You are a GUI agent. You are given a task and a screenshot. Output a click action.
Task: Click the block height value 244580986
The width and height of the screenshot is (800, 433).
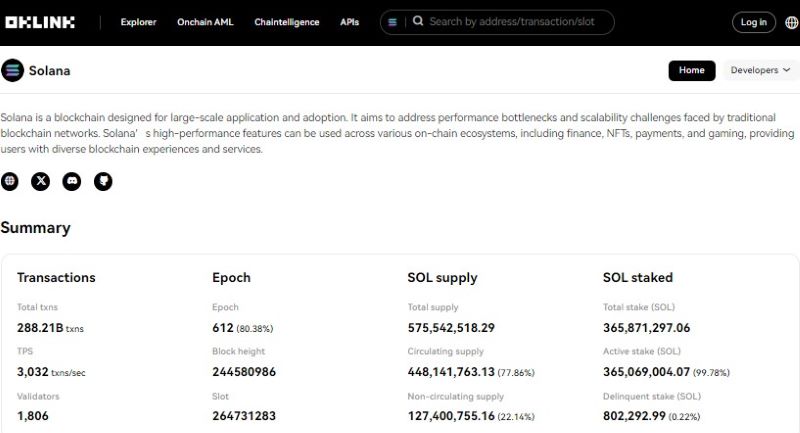[x=244, y=372]
